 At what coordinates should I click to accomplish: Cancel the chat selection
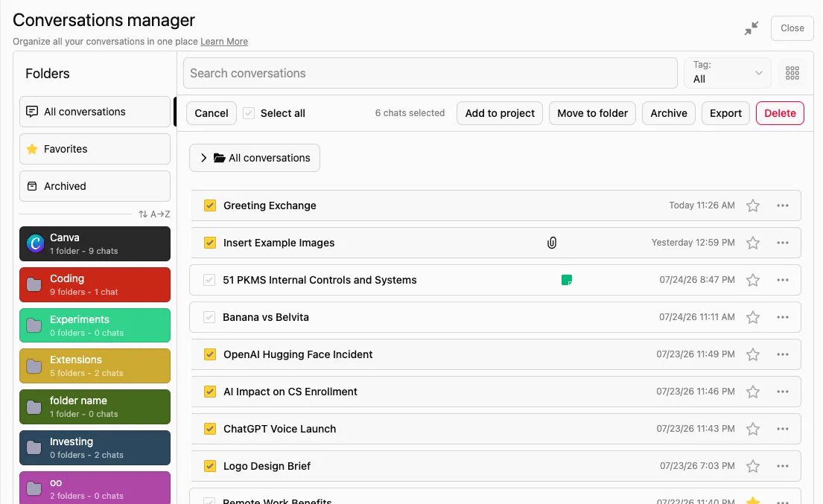pos(212,113)
